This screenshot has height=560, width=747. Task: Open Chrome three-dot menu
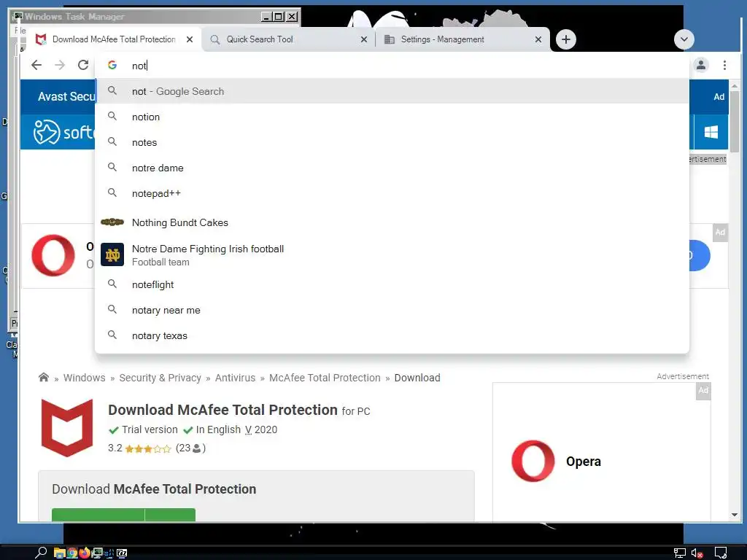pyautogui.click(x=724, y=65)
